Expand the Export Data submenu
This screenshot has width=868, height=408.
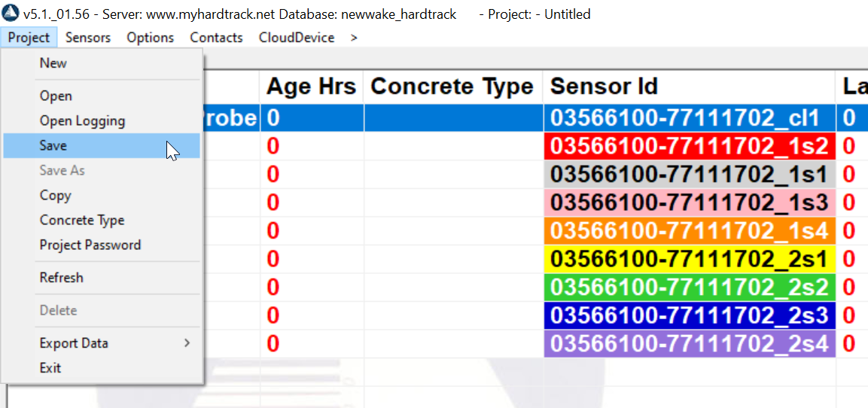(102, 343)
